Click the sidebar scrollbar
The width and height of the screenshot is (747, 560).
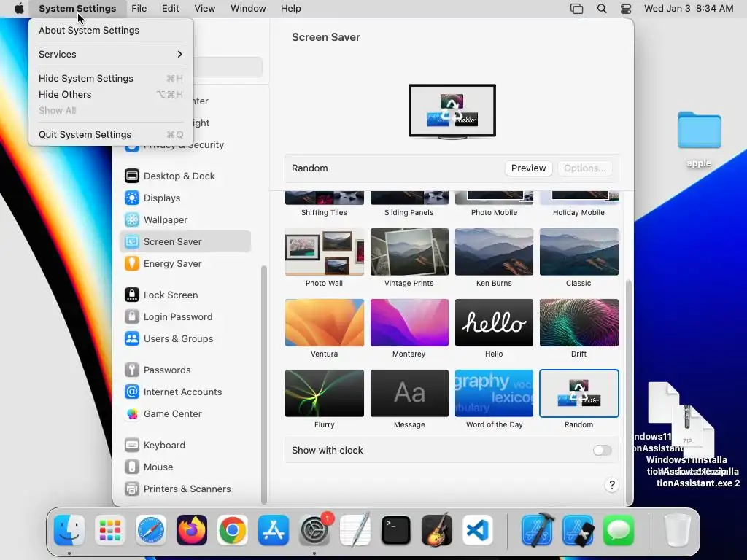pos(264,384)
